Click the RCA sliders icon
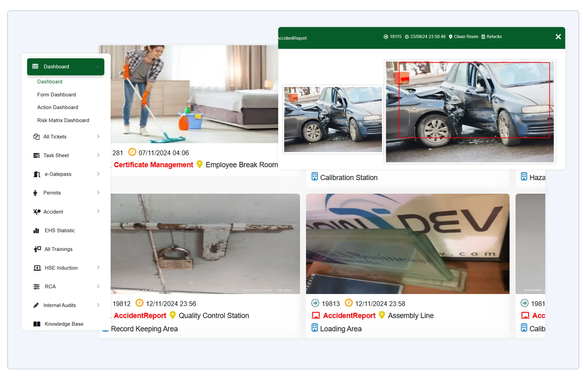This screenshot has width=588, height=383. [x=36, y=287]
